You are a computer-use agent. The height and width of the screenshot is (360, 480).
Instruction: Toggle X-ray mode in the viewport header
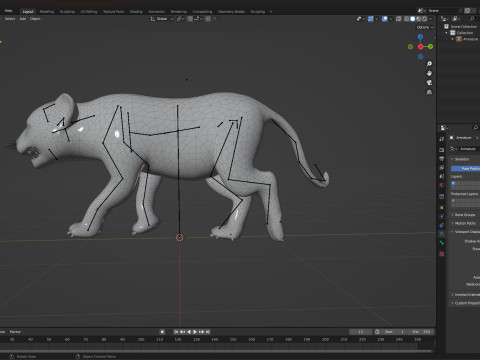[x=399, y=19]
